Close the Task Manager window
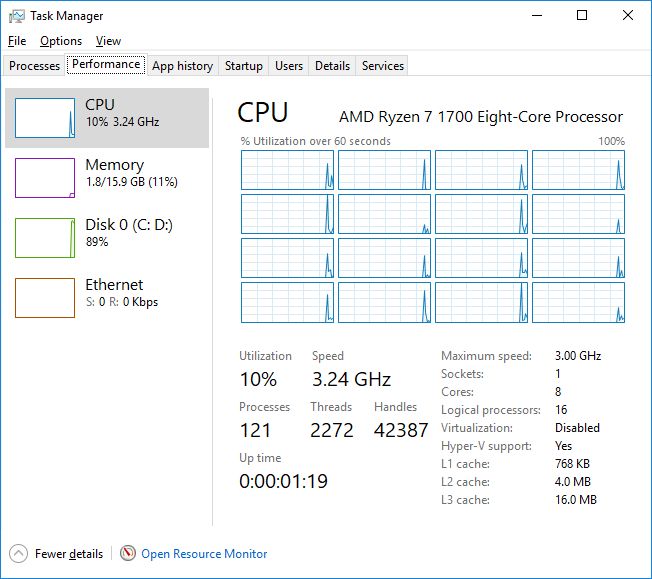 628,15
